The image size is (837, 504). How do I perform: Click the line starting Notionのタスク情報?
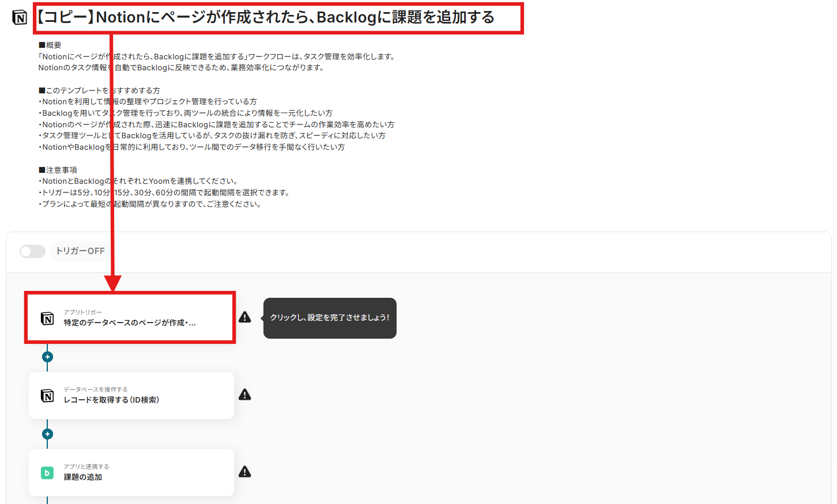(x=181, y=67)
